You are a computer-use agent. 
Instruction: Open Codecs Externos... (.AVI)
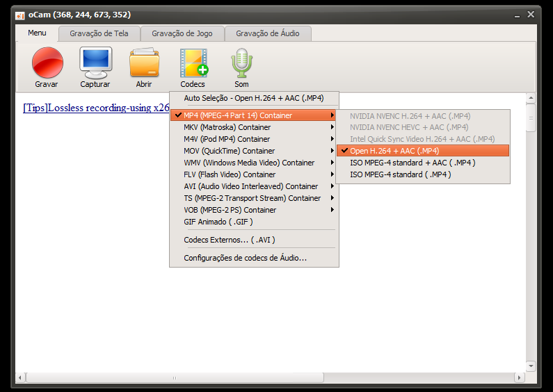pyautogui.click(x=254, y=240)
